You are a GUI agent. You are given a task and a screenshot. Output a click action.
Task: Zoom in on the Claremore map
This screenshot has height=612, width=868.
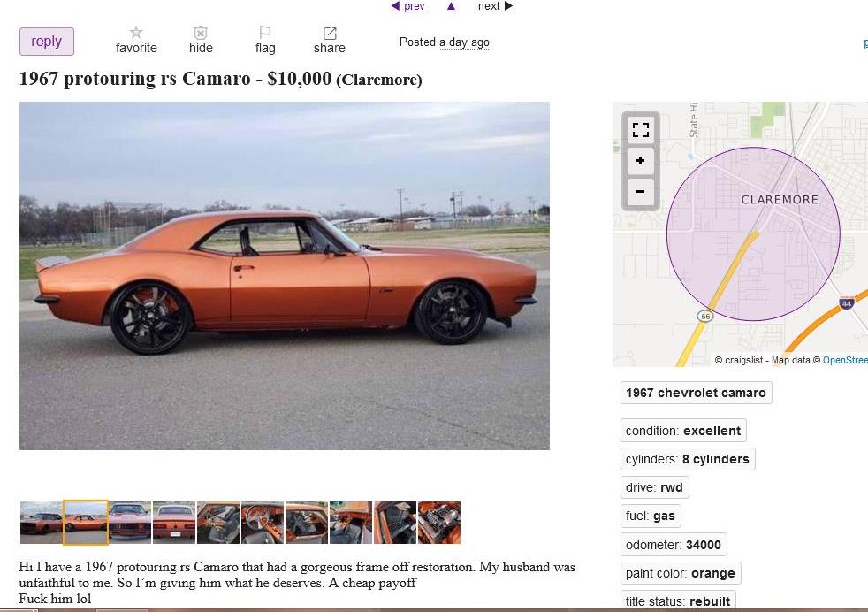[x=641, y=161]
